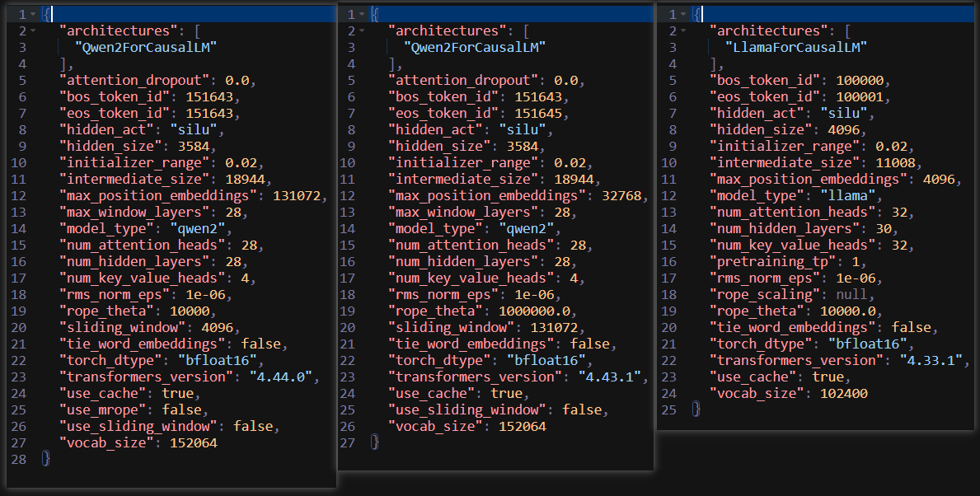
Task: Collapse architectures fold arrow in the 4.43.1 config pane
Action: [x=362, y=30]
